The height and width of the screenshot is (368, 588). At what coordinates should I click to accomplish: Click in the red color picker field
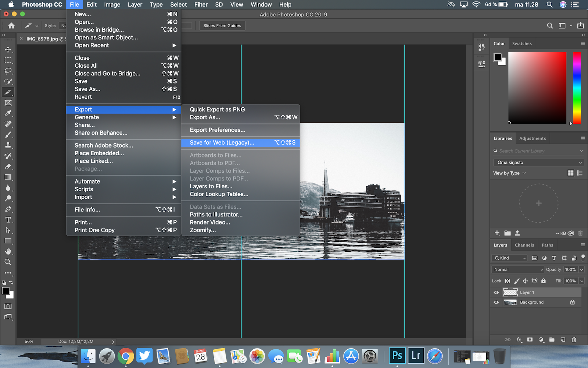pos(537,88)
